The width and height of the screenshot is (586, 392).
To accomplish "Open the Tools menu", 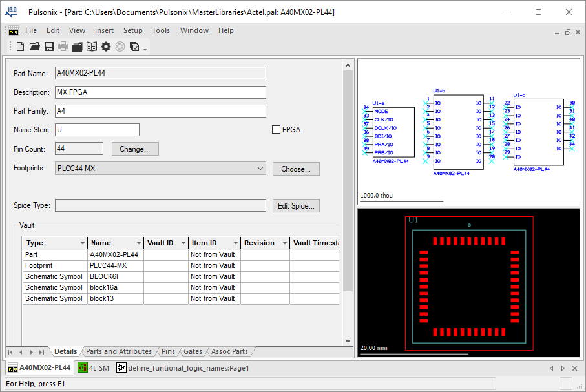I will pos(161,30).
